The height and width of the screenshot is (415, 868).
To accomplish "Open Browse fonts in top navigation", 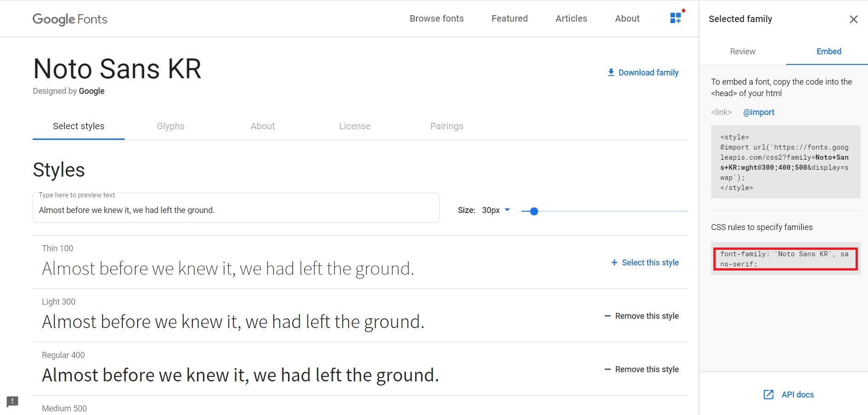I will (x=437, y=18).
